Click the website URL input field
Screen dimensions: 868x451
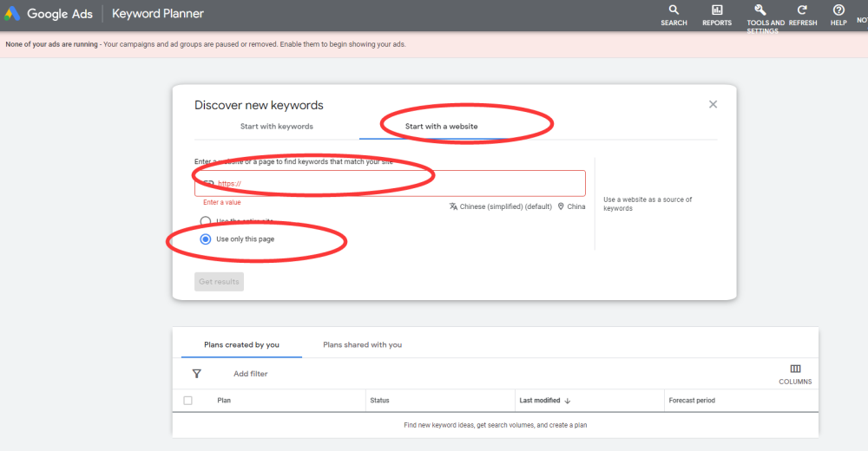click(x=390, y=183)
